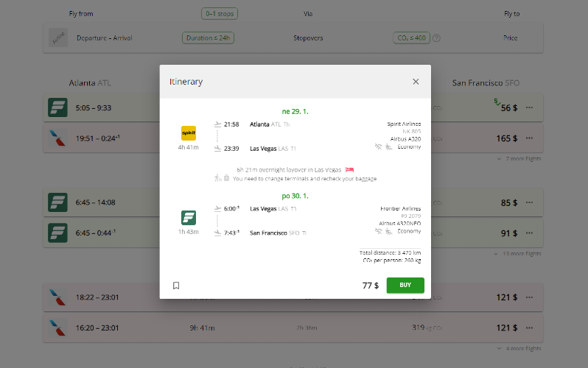The width and height of the screenshot is (588, 368).
Task: Open options menu for 18:22 – 23:01 flight
Action: pyautogui.click(x=529, y=297)
